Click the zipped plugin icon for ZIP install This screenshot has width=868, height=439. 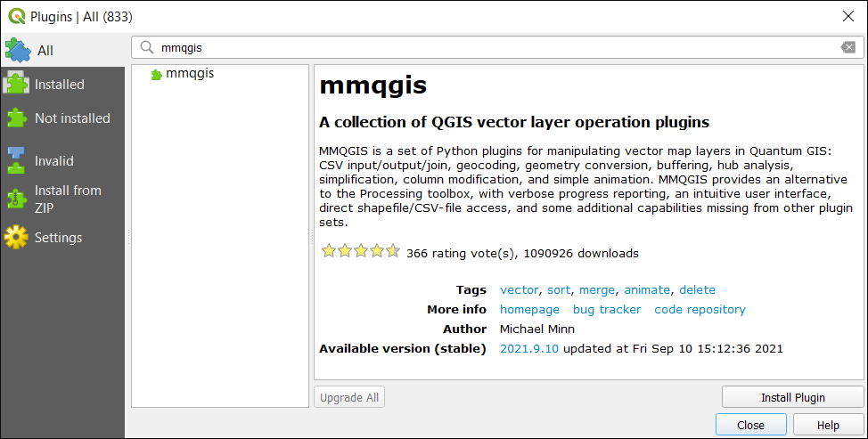pyautogui.click(x=16, y=199)
